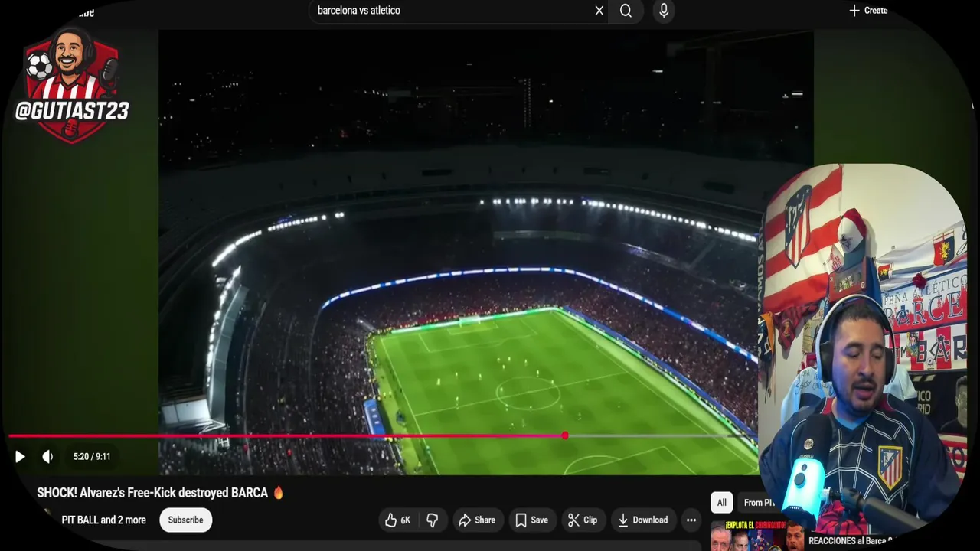Dislike the video with the thumbs down icon

coord(433,520)
